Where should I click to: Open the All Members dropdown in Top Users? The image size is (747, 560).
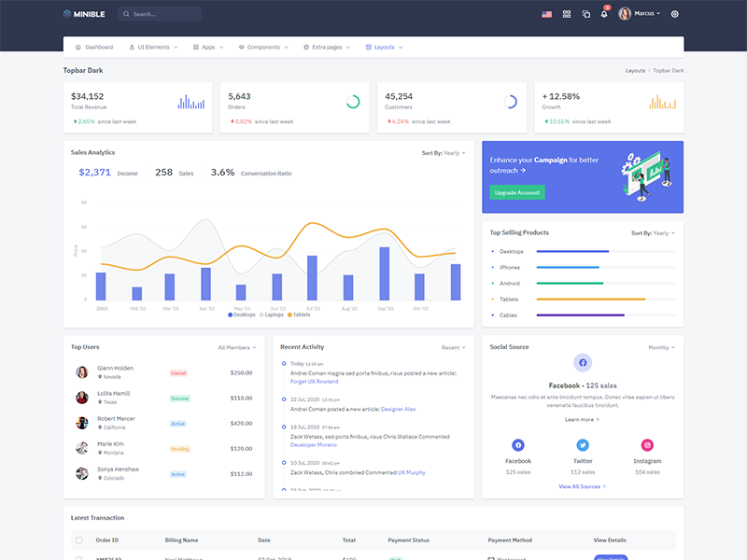click(x=237, y=347)
